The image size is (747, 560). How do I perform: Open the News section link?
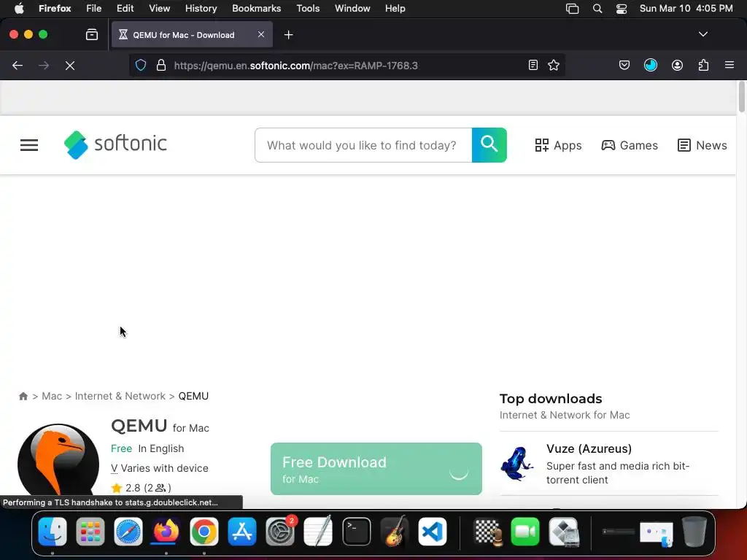(703, 145)
